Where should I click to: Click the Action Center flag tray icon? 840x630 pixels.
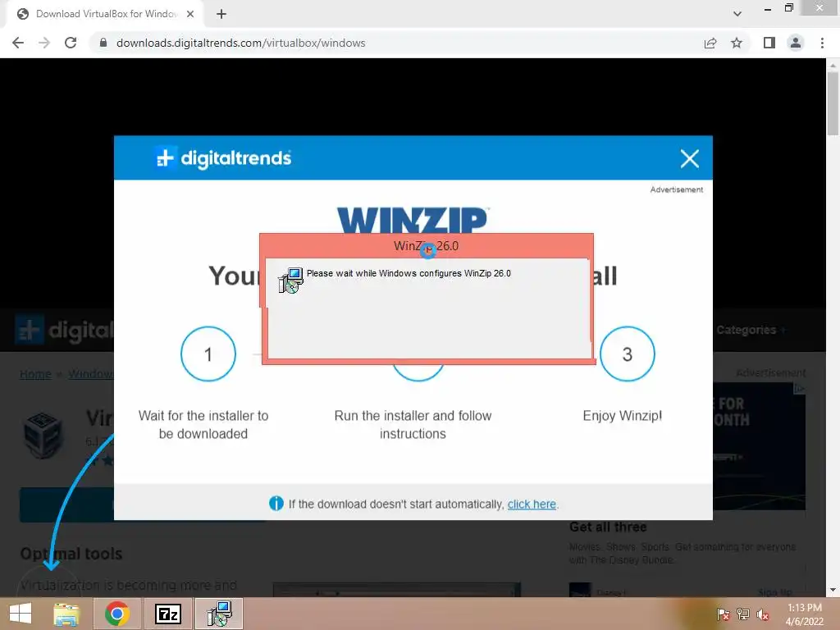pyautogui.click(x=723, y=614)
